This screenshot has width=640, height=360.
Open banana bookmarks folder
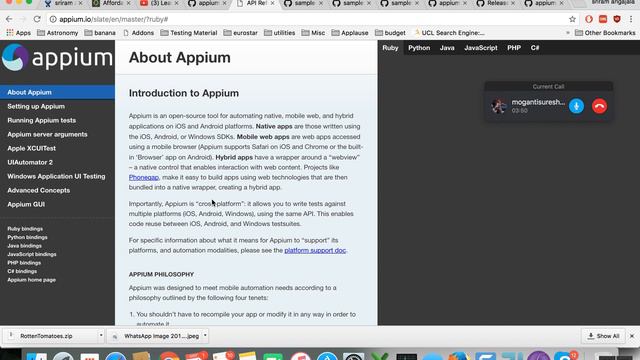point(100,33)
